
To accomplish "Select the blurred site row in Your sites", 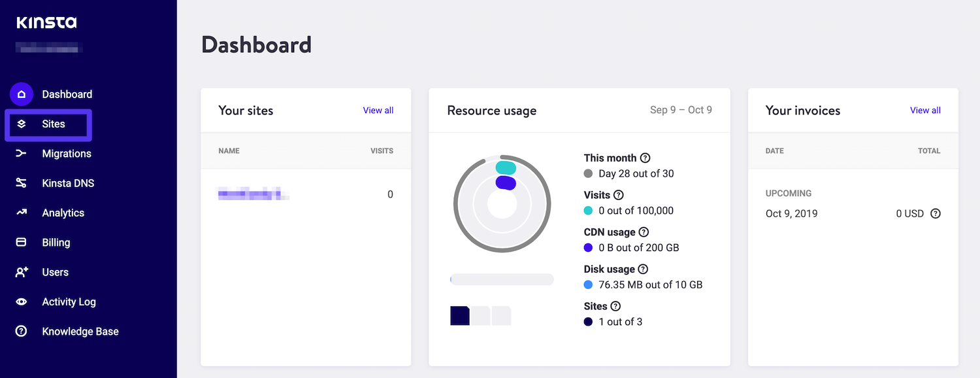I will 253,194.
